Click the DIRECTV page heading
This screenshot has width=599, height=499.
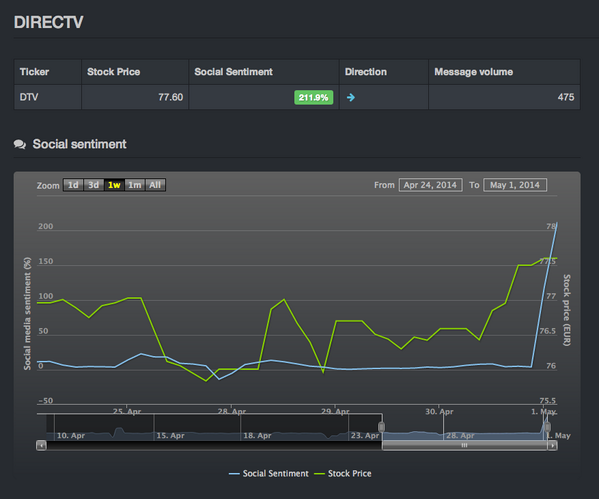49,22
